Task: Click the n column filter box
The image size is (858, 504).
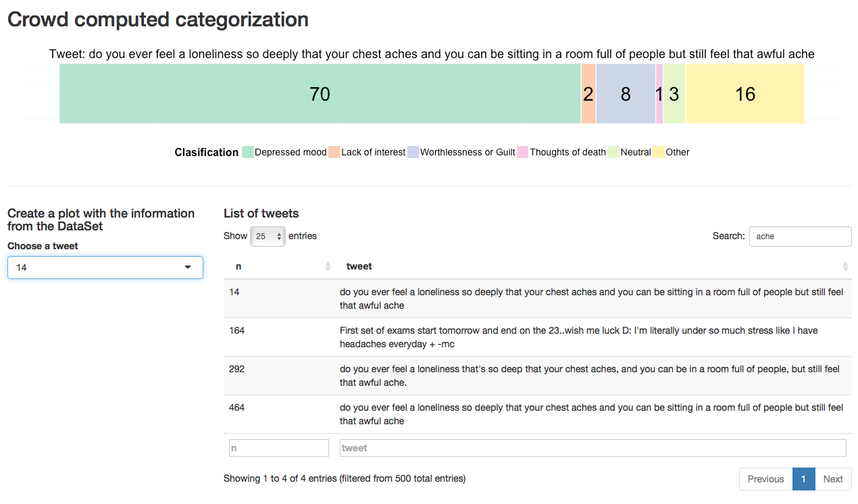Action: coord(279,448)
